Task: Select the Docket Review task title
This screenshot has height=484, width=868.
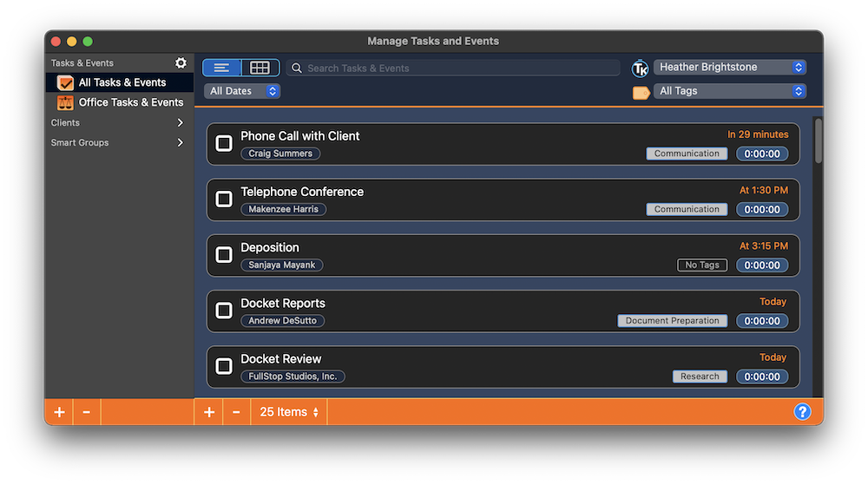Action: pos(280,359)
